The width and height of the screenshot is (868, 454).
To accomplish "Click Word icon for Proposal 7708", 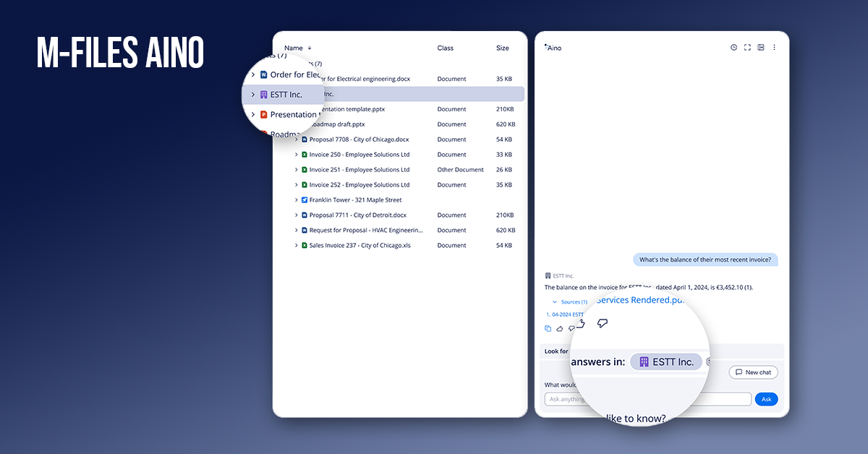I will coord(305,140).
